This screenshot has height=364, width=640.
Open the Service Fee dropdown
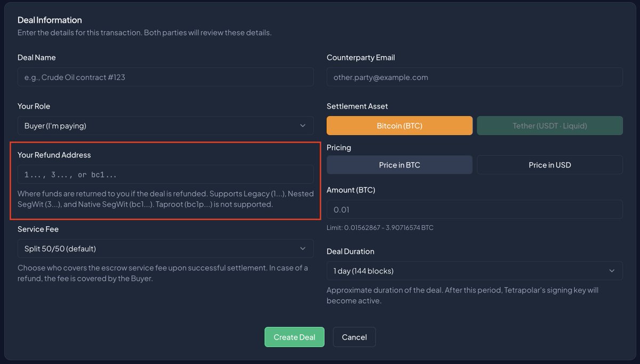point(165,248)
